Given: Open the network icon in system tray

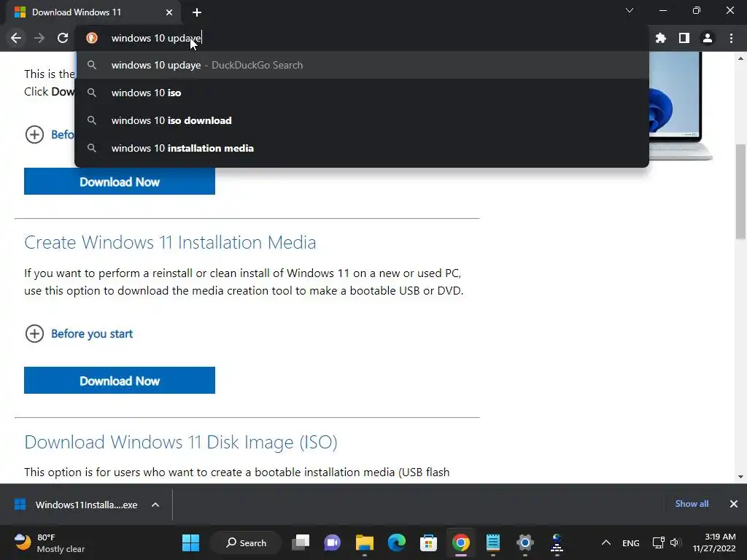Looking at the screenshot, I should point(659,542).
